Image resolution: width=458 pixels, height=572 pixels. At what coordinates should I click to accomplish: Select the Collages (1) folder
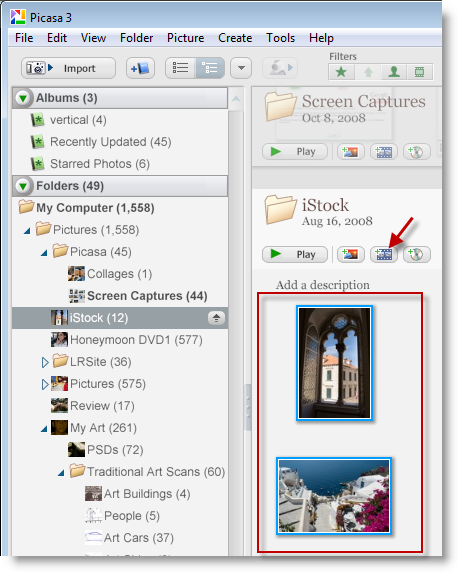[x=119, y=274]
